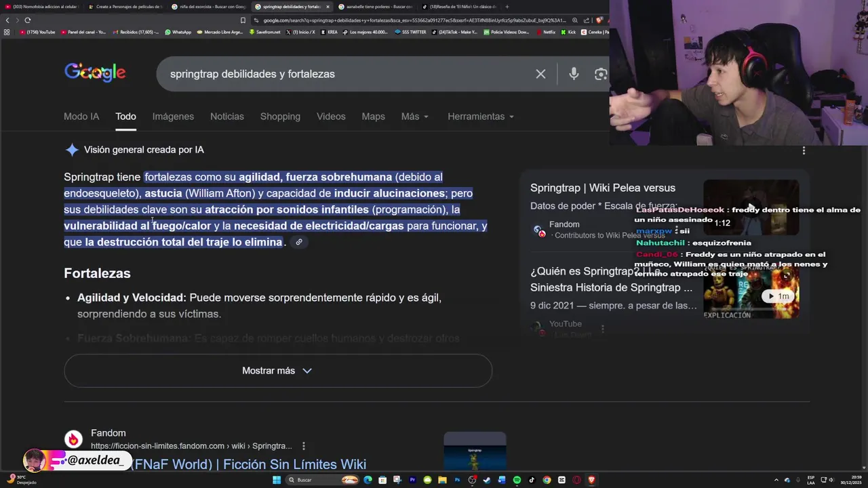868x488 pixels.
Task: Open the AI overview three-dot menu
Action: coord(804,150)
